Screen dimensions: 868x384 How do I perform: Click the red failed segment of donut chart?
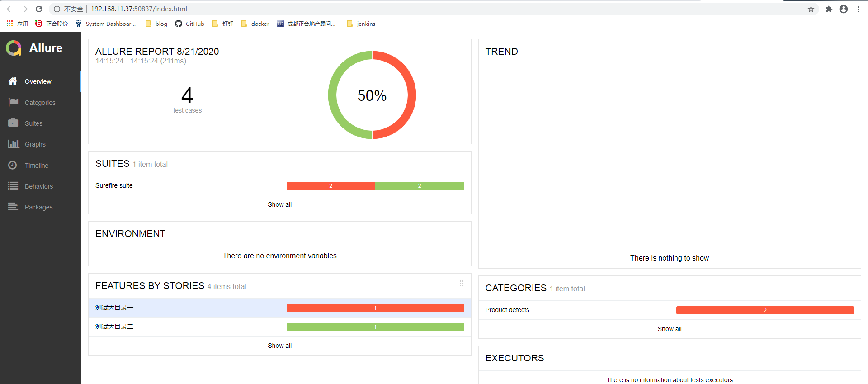411,95
